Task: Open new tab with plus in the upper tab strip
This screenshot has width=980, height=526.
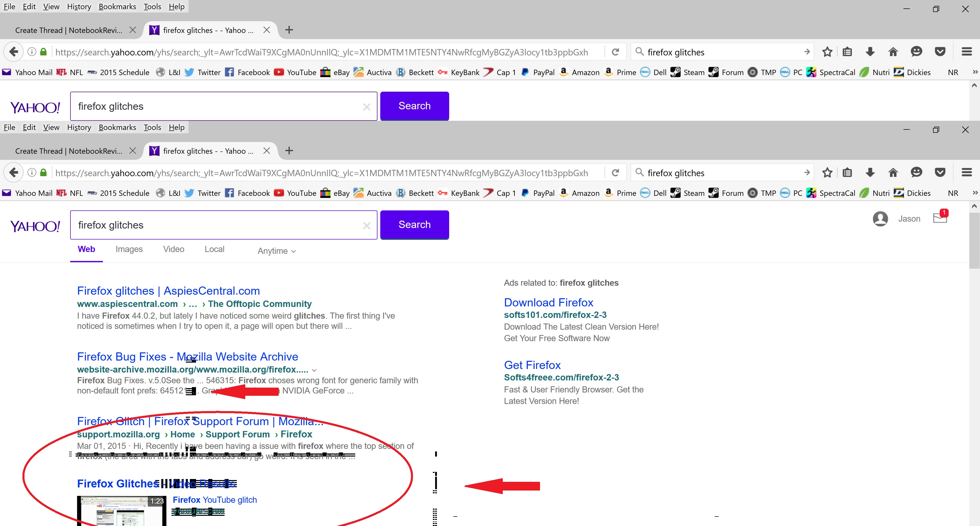Action: point(289,30)
